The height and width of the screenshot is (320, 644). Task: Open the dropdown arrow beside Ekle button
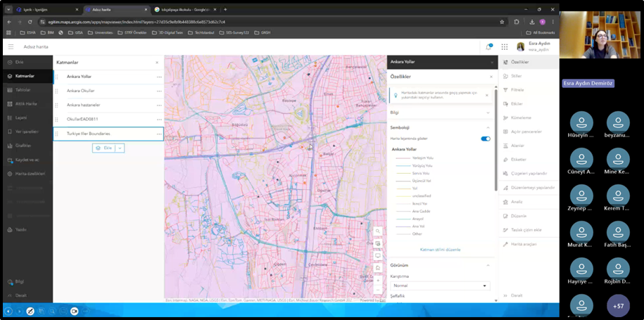120,148
